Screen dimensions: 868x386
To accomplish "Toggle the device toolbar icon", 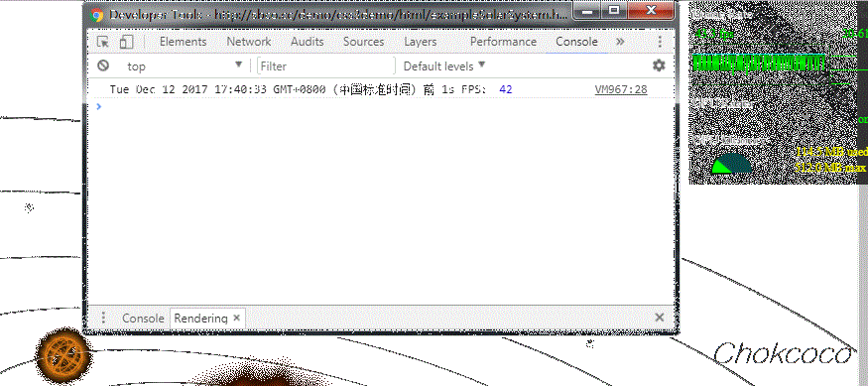I will pos(127,42).
